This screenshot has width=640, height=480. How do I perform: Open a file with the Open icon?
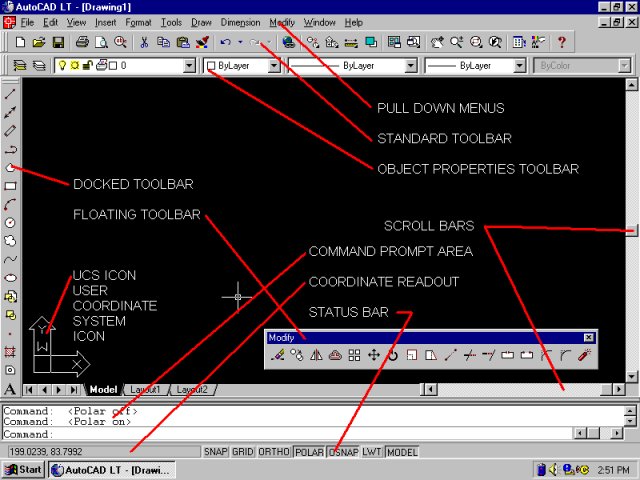(39, 42)
